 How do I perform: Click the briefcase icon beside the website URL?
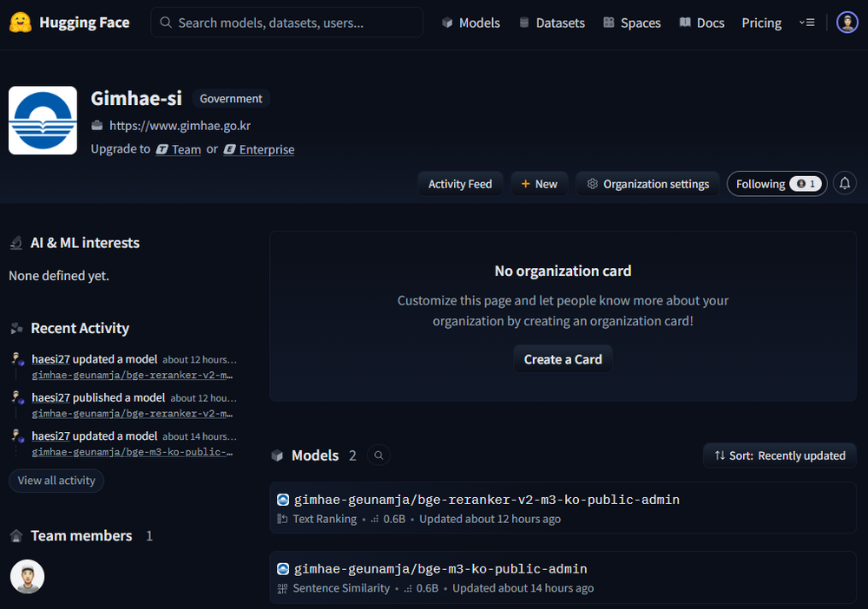(x=97, y=126)
